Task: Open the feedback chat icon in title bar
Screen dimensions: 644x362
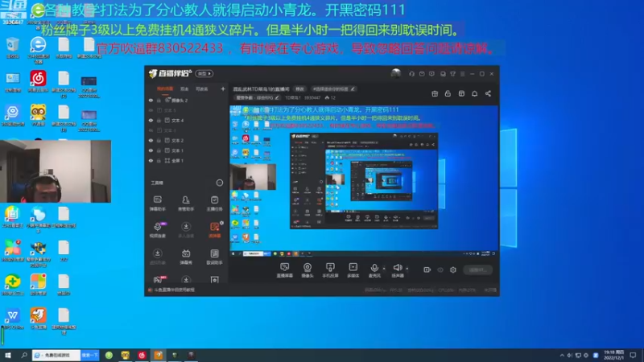Action: coord(431,74)
